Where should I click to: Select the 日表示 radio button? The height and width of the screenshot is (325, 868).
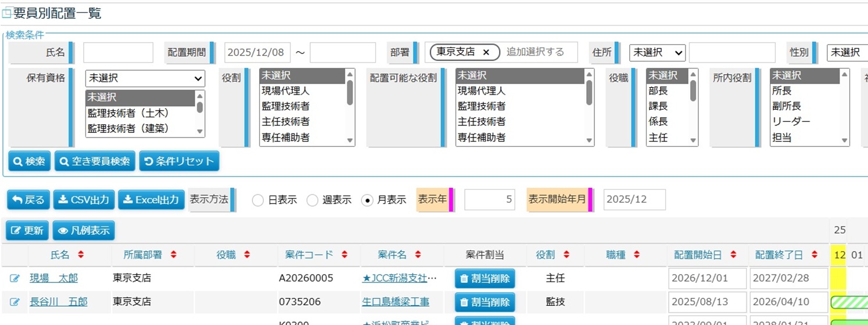pyautogui.click(x=258, y=200)
